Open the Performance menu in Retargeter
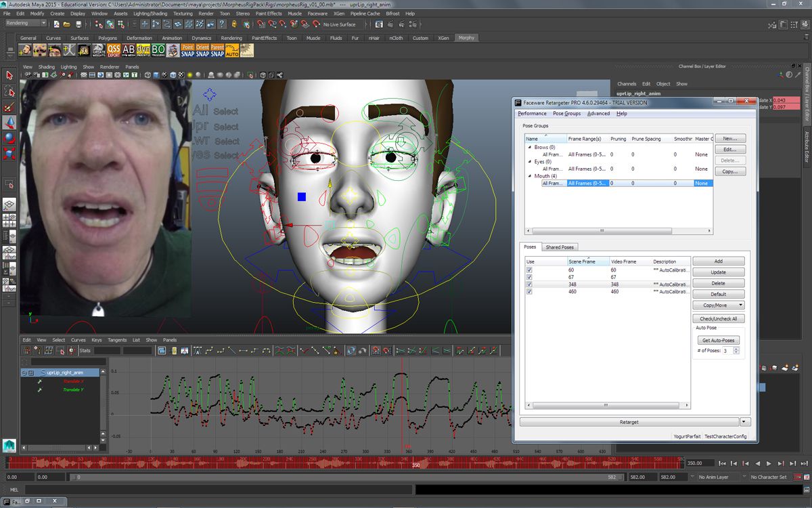812x508 pixels. (x=532, y=114)
